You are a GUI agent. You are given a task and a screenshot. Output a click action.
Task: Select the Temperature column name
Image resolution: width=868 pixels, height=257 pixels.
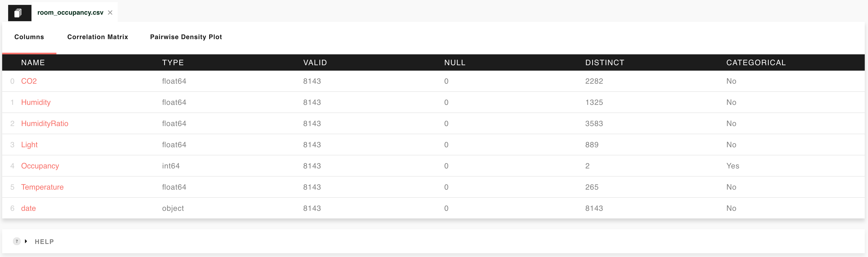(42, 187)
